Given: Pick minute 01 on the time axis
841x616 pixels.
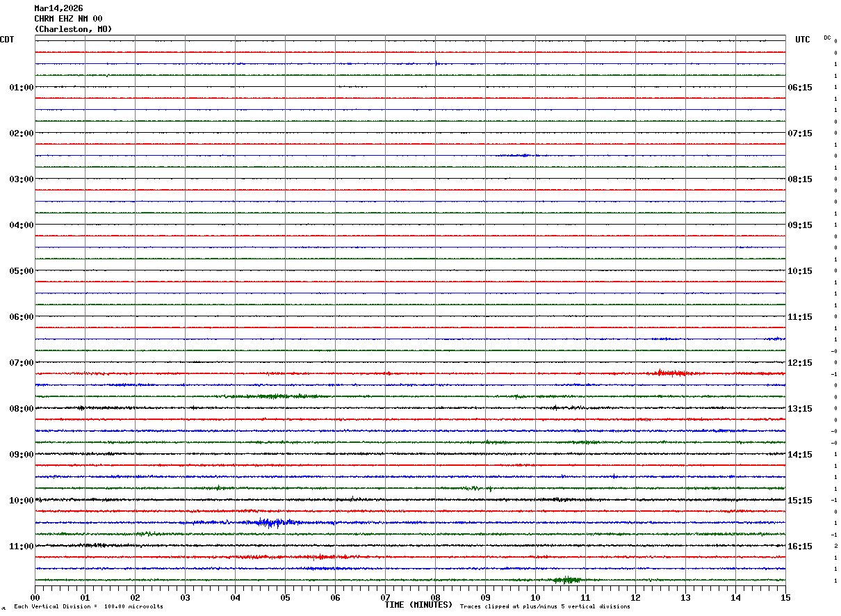Looking at the screenshot, I should pyautogui.click(x=85, y=597).
